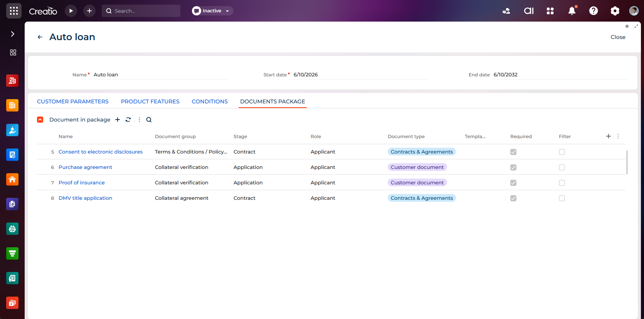Add a new document in package

pyautogui.click(x=118, y=120)
